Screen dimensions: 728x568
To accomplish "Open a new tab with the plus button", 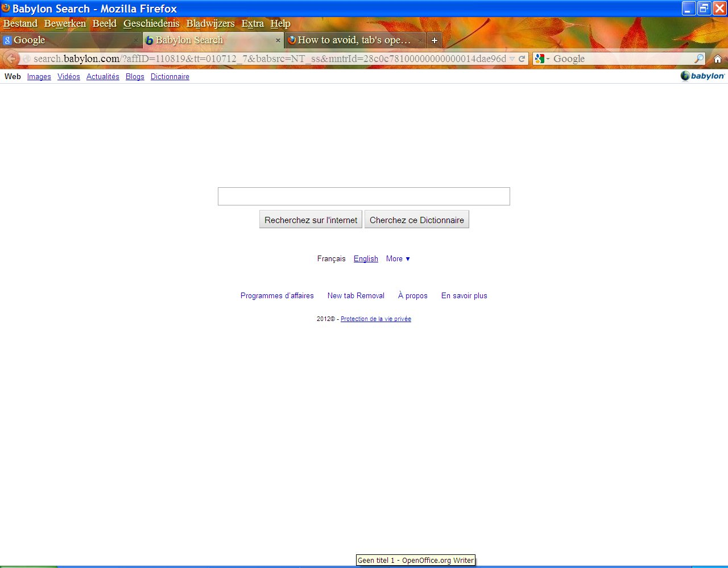I will pyautogui.click(x=435, y=40).
